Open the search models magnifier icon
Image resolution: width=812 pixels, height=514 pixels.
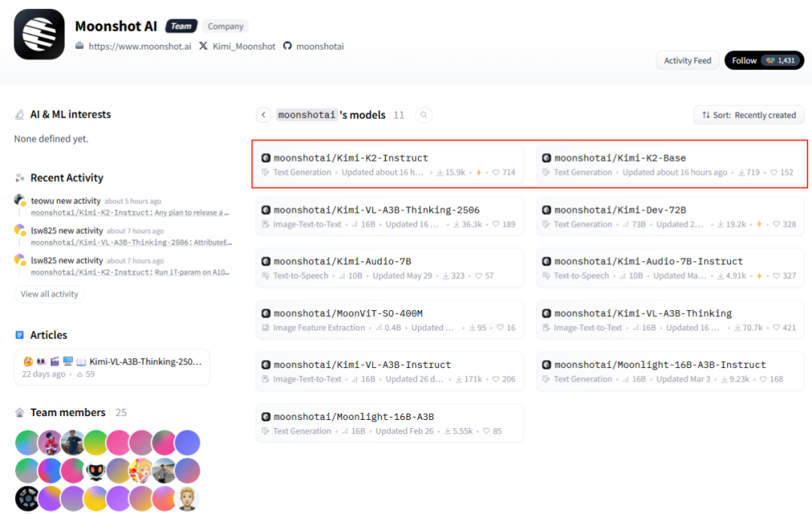(x=423, y=115)
